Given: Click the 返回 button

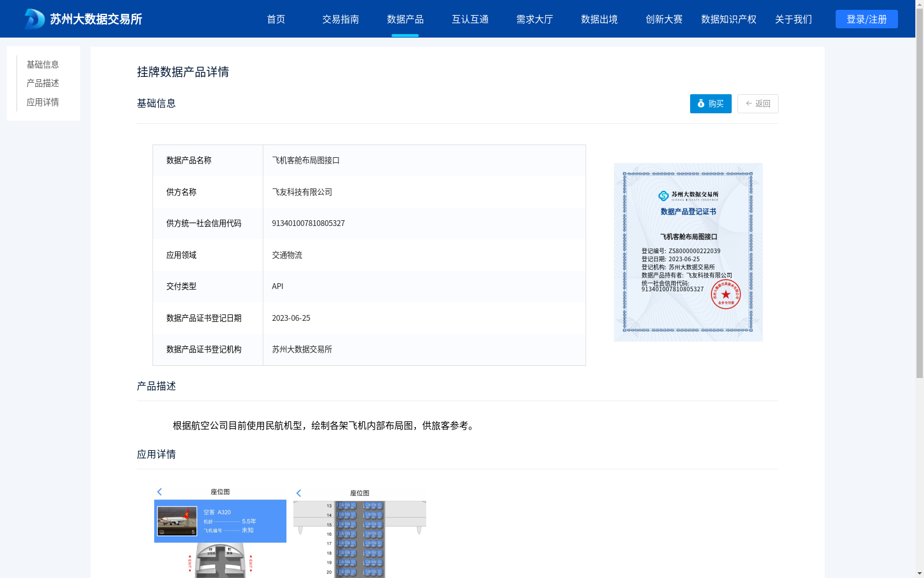Looking at the screenshot, I should (x=758, y=103).
